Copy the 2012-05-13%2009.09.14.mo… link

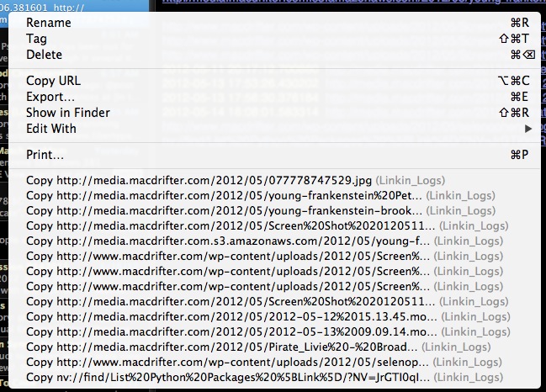pos(274,331)
